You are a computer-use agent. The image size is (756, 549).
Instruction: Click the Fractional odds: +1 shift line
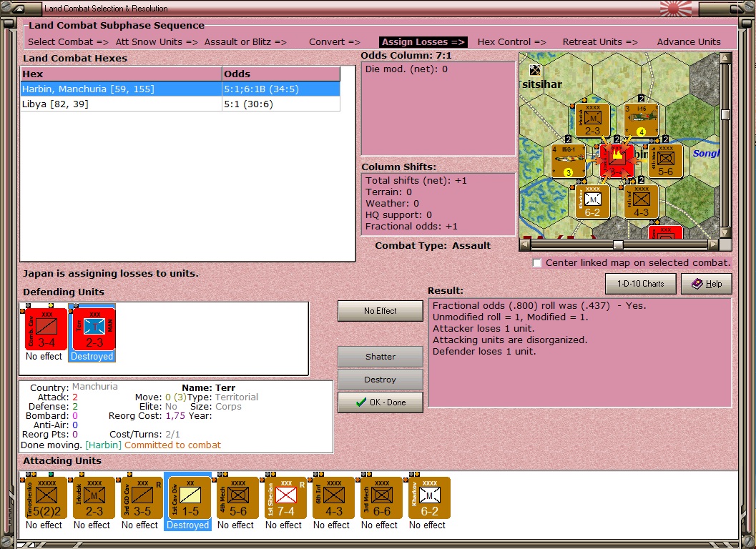(x=411, y=227)
